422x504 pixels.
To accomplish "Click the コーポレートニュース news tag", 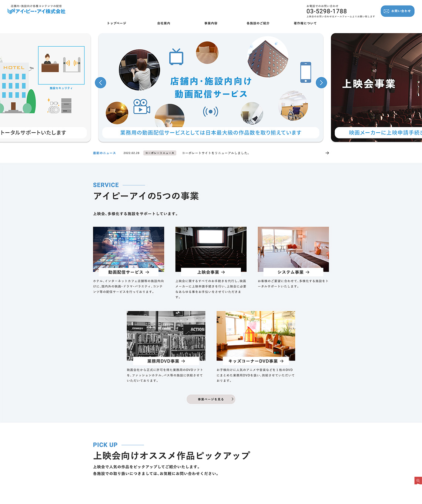I will click(160, 153).
